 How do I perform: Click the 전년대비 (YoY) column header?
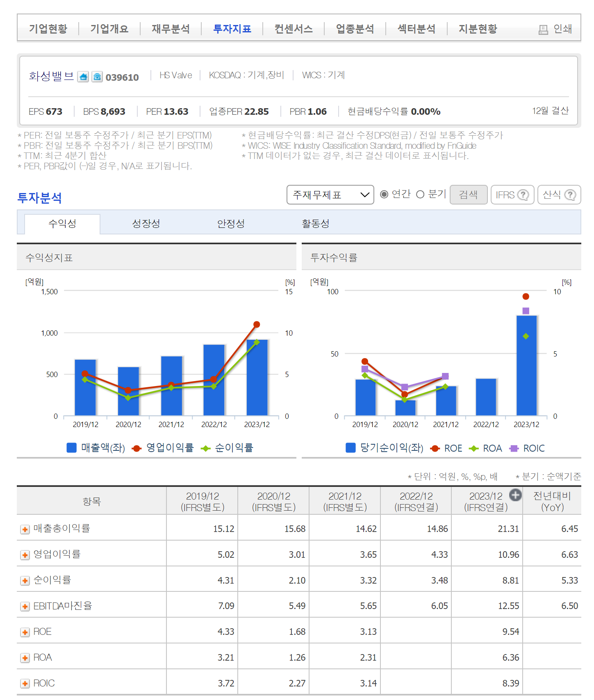coord(552,502)
